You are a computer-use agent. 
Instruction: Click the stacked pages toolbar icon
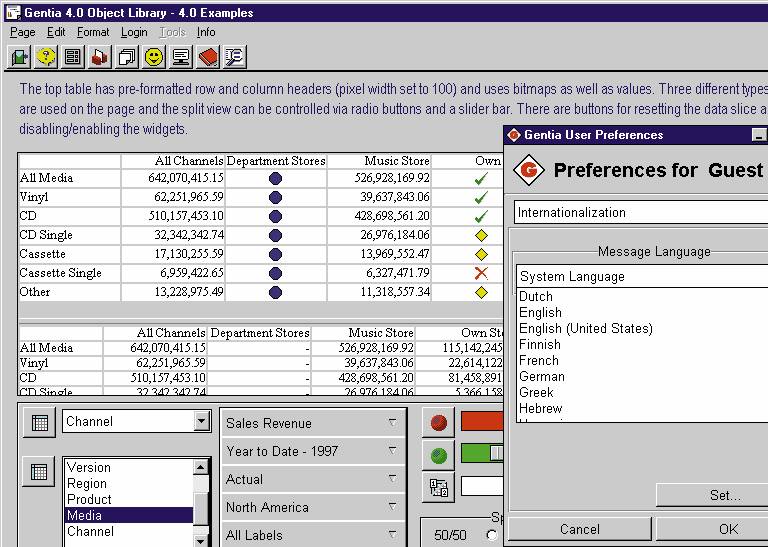click(127, 57)
